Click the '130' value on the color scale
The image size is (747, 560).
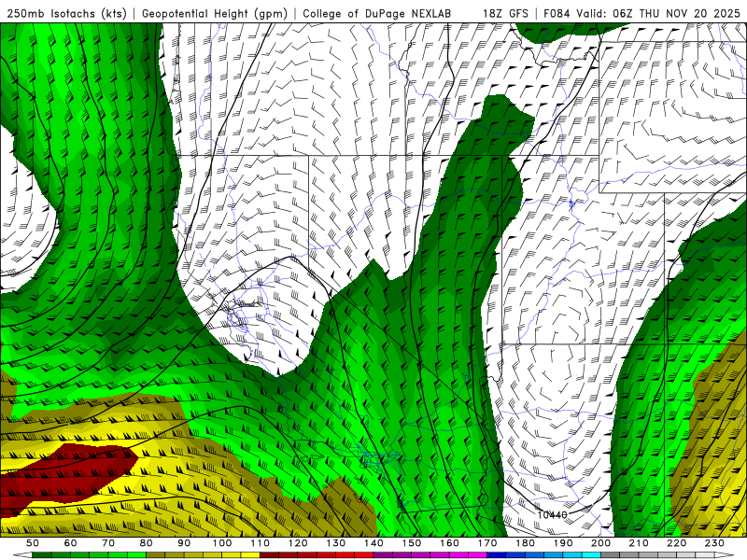coord(336,543)
